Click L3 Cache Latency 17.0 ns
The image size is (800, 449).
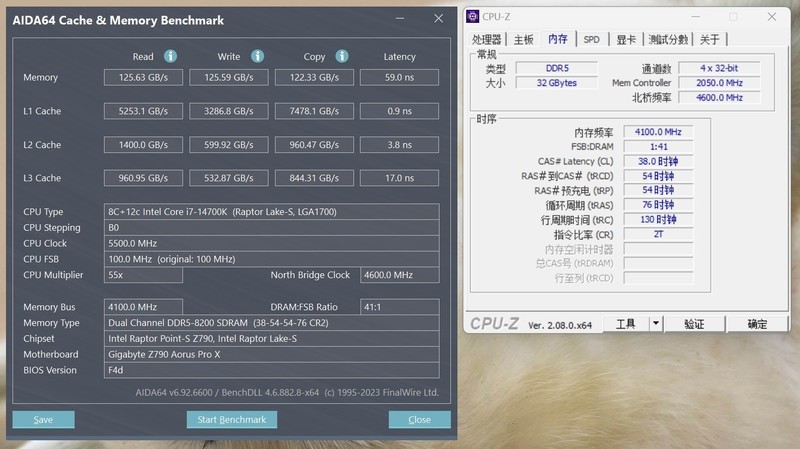pos(399,178)
